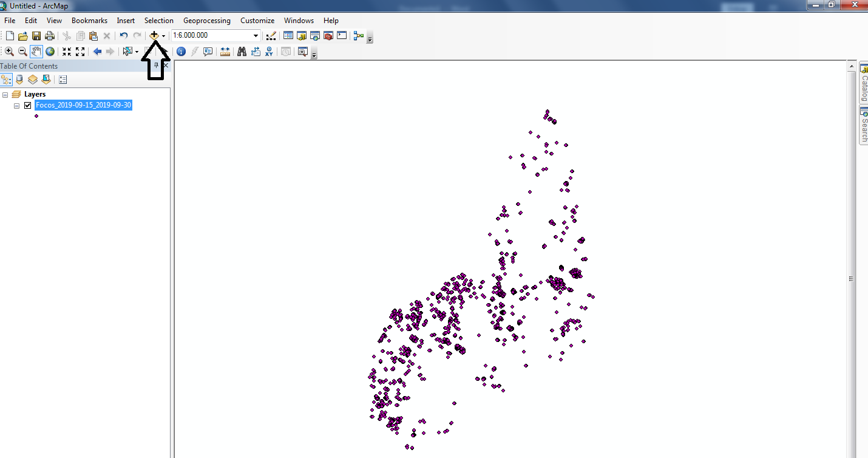The width and height of the screenshot is (868, 458).
Task: Click the Go To XY tool
Action: click(268, 52)
